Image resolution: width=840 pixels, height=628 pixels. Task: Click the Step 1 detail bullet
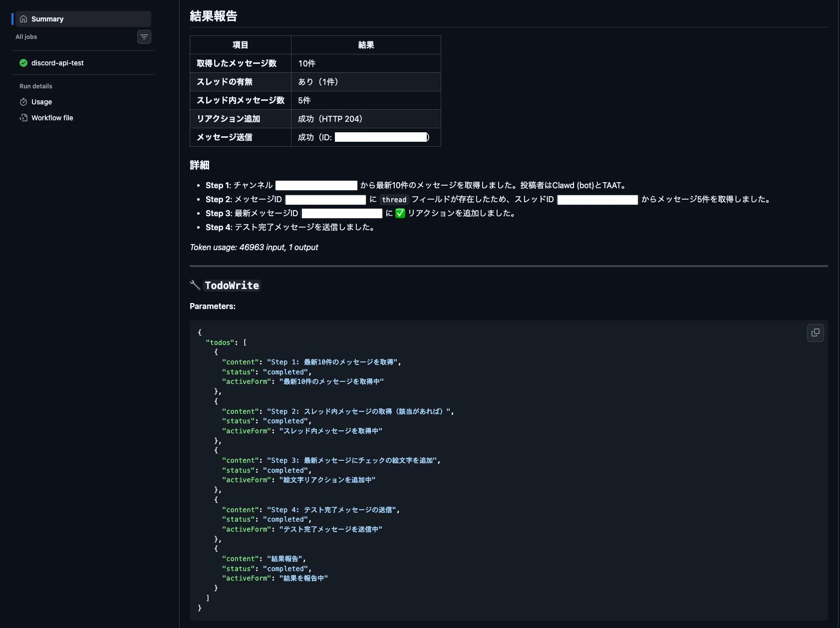[x=417, y=185]
